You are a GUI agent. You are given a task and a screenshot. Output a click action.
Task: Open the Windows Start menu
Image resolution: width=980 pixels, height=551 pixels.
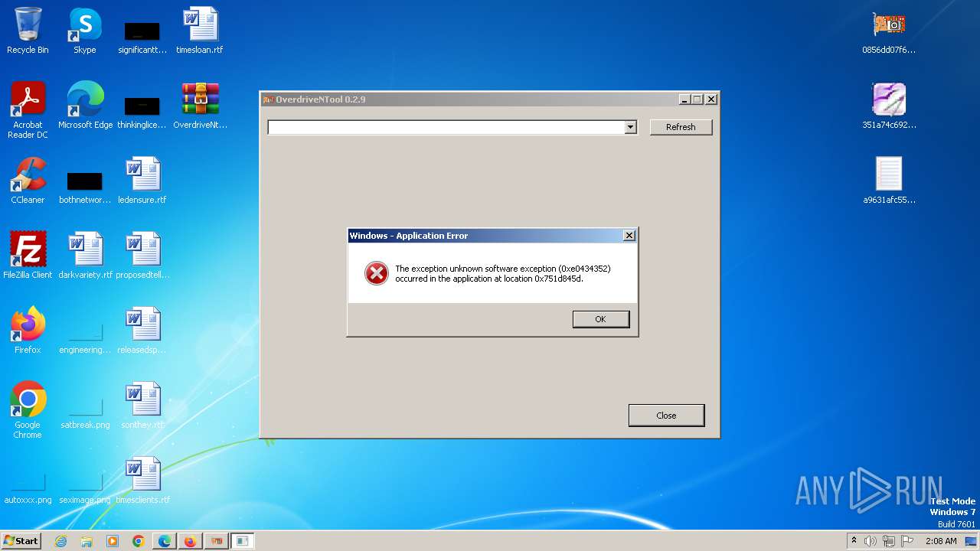[x=21, y=541]
